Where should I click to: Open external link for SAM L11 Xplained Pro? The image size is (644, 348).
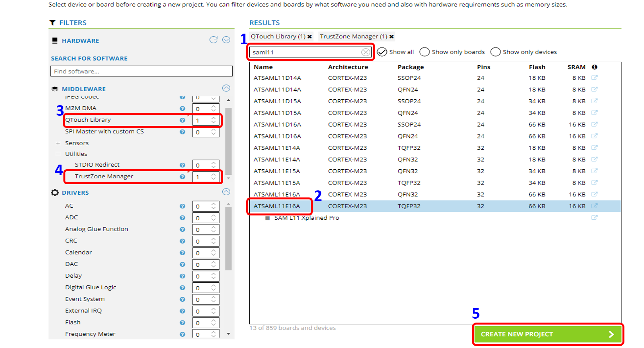coord(594,218)
